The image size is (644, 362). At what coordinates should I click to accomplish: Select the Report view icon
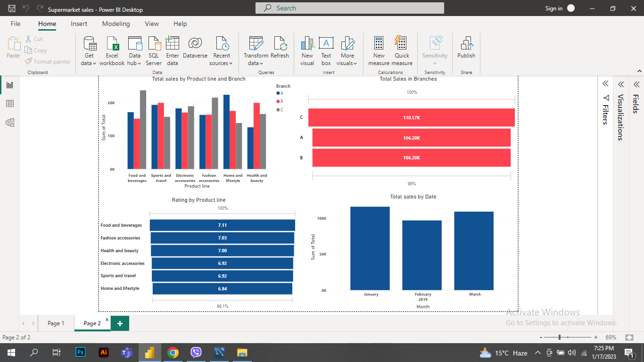pos(10,84)
